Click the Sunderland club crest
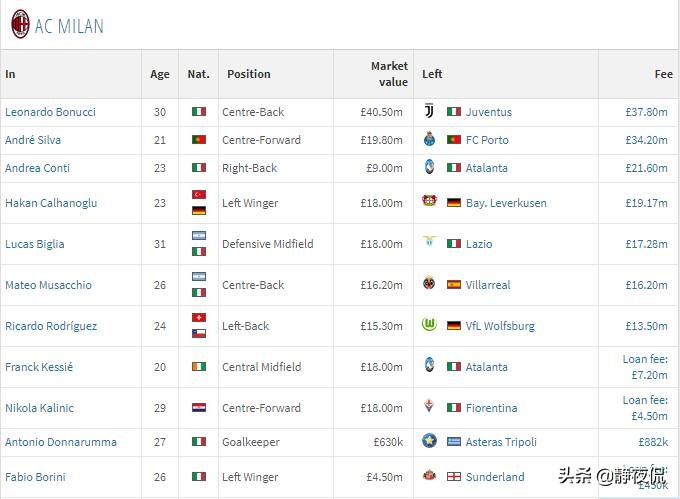 tap(430, 476)
